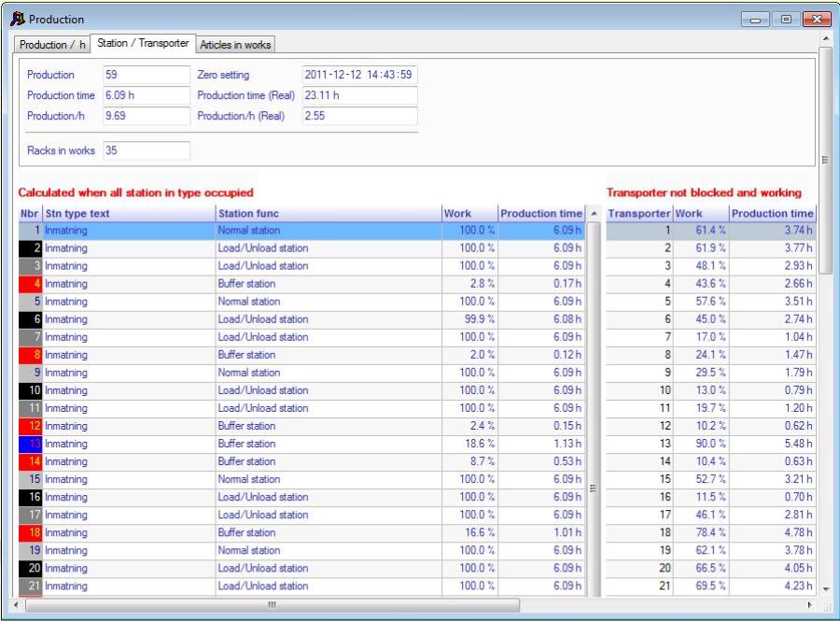
Task: Sort stations by Station func column header
Action: click(327, 214)
